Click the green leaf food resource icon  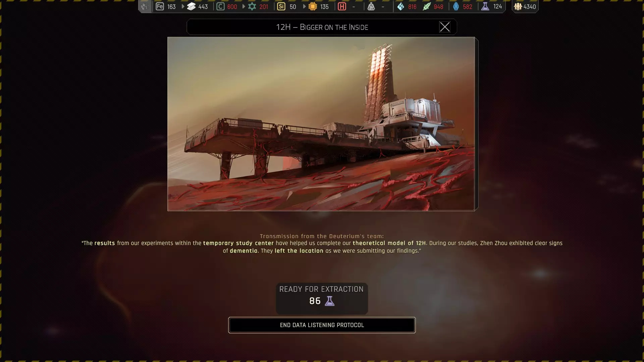426,6
